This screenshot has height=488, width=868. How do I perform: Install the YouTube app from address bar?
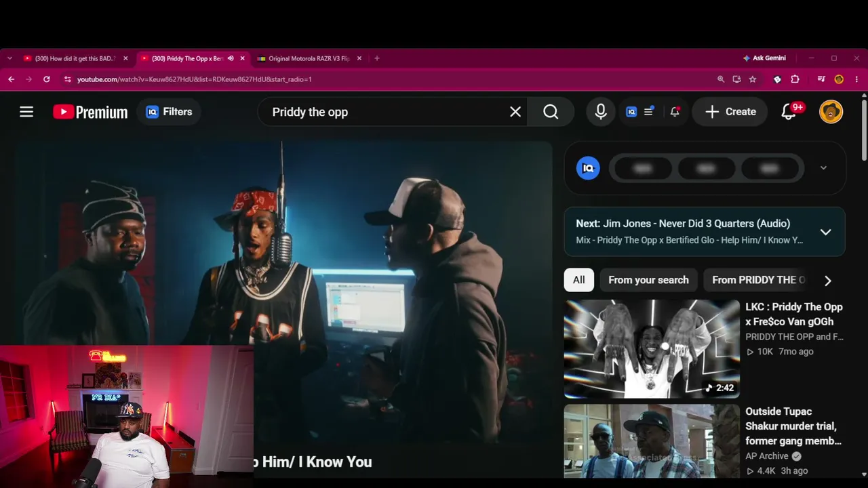coord(736,79)
